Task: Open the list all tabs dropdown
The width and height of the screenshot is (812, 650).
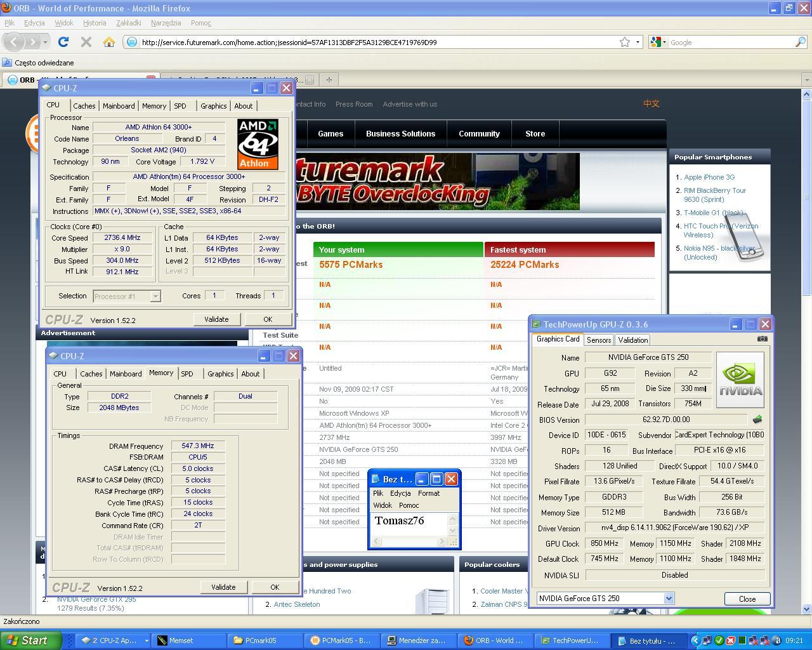Action: point(806,79)
